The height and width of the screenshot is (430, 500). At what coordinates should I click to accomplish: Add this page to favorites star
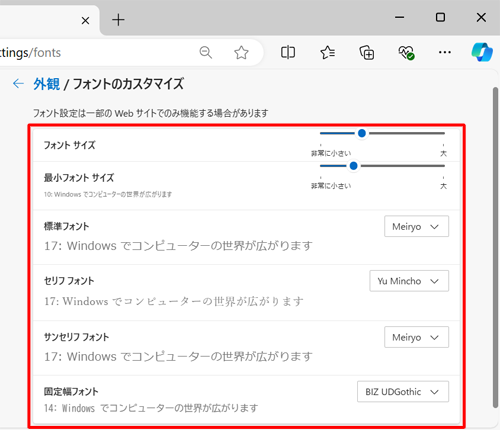[x=241, y=52]
